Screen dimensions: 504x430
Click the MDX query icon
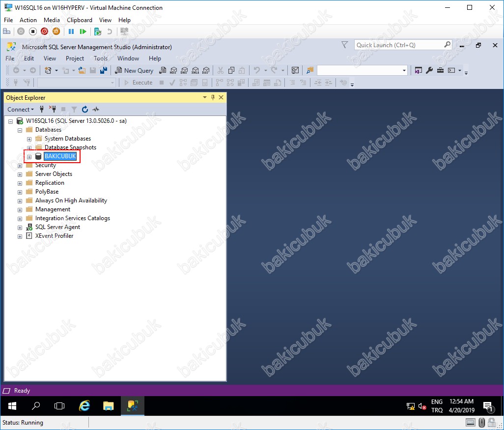[173, 70]
